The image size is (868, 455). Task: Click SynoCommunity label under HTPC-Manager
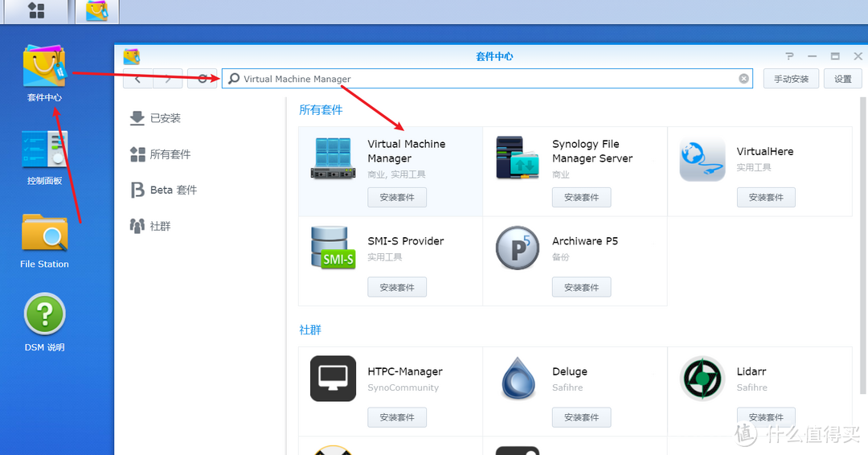tap(403, 387)
